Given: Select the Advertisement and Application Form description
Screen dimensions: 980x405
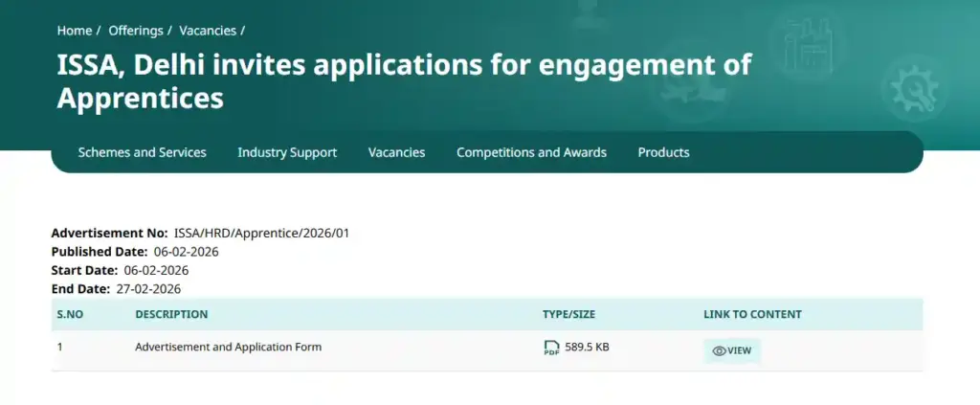Looking at the screenshot, I should tap(228, 347).
